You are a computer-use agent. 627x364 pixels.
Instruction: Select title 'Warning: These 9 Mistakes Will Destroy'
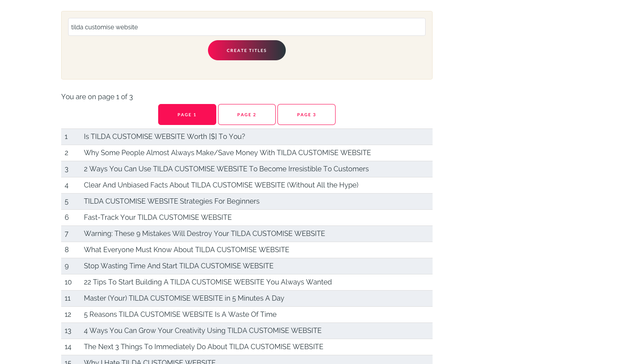204,234
